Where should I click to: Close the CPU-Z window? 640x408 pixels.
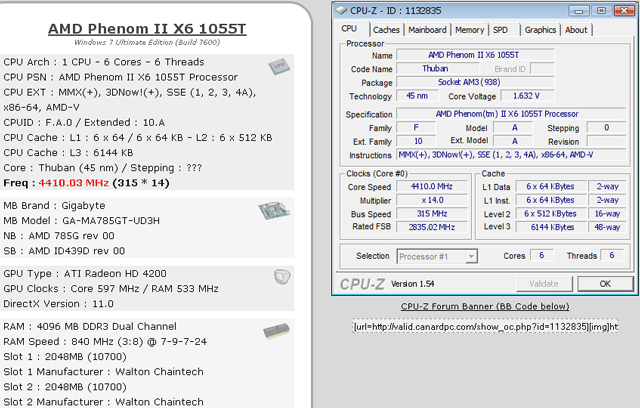(624, 11)
